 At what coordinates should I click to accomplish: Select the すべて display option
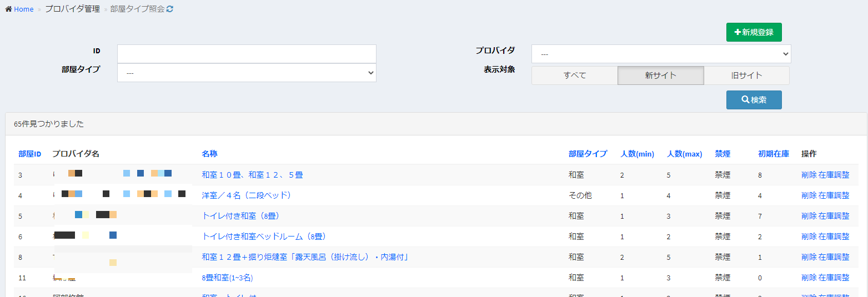575,75
